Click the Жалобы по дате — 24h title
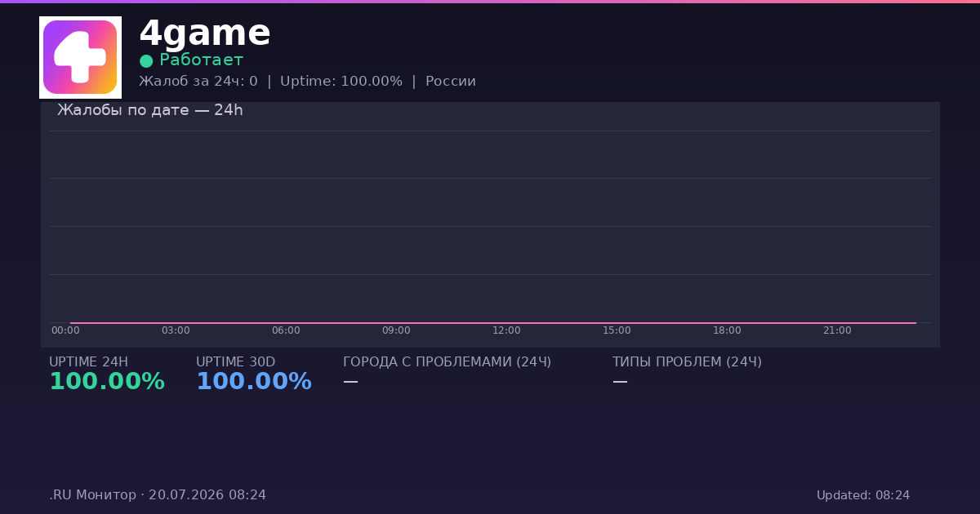Screen dimensions: 980x514 (150, 110)
